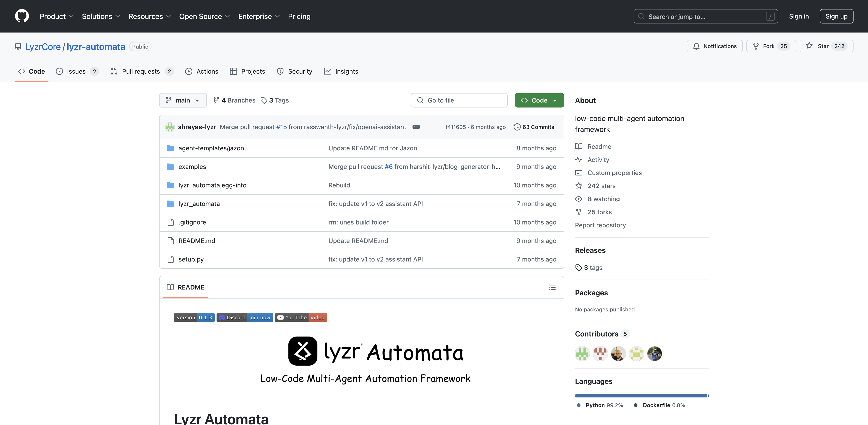View the 63 Commits history

click(534, 127)
